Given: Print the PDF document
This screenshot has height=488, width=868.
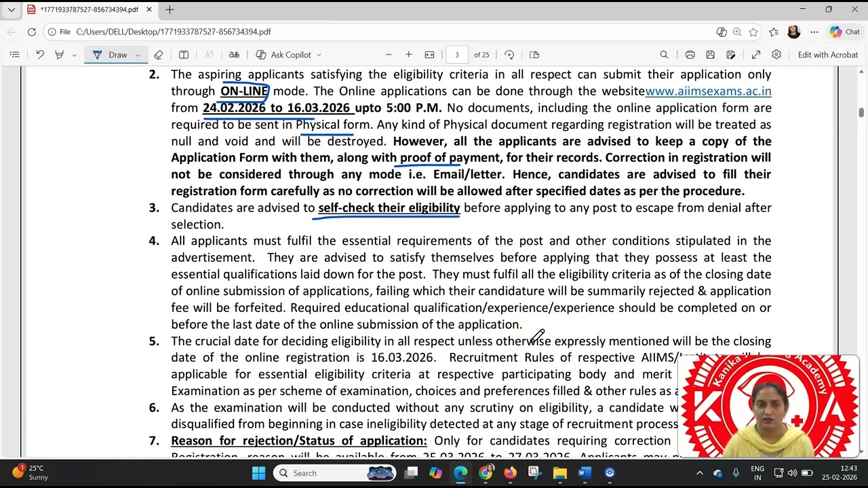Looking at the screenshot, I should tap(690, 55).
